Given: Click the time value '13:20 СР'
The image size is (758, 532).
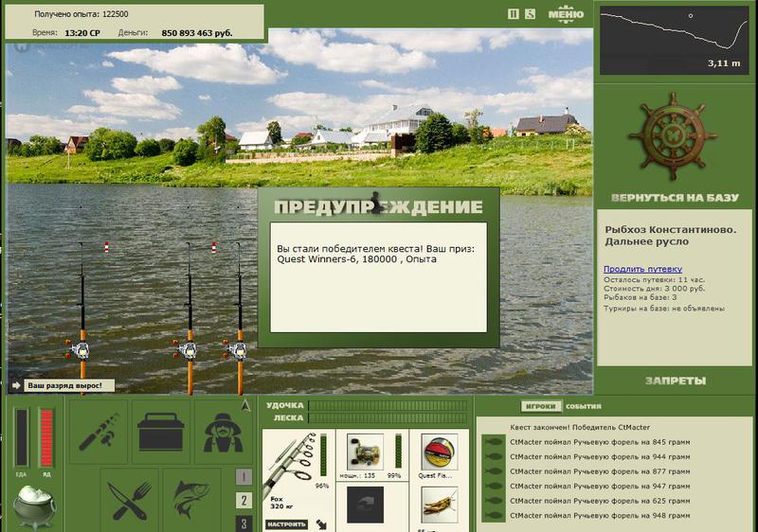Looking at the screenshot, I should (82, 33).
